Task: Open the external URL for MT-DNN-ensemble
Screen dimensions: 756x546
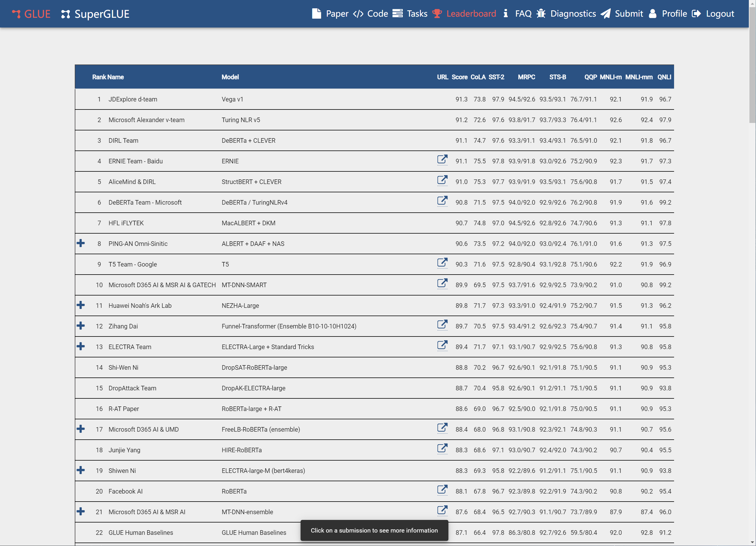Action: pos(442,511)
